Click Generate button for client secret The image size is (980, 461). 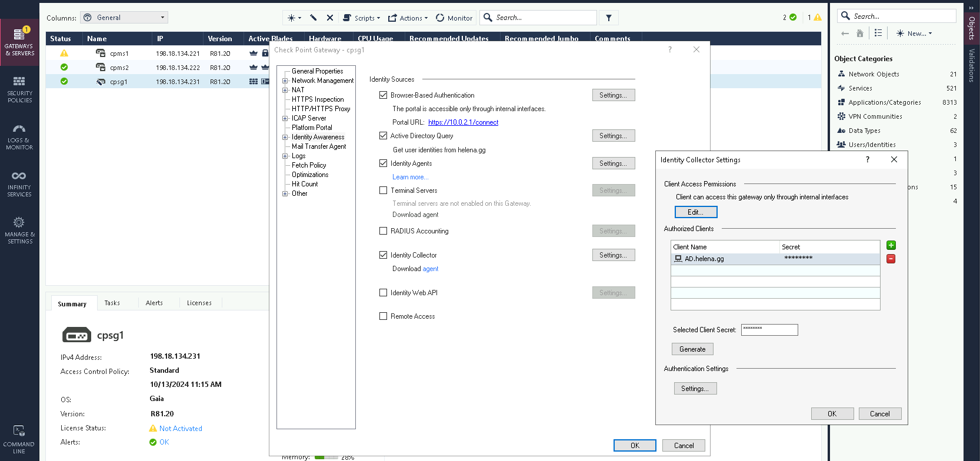point(692,349)
